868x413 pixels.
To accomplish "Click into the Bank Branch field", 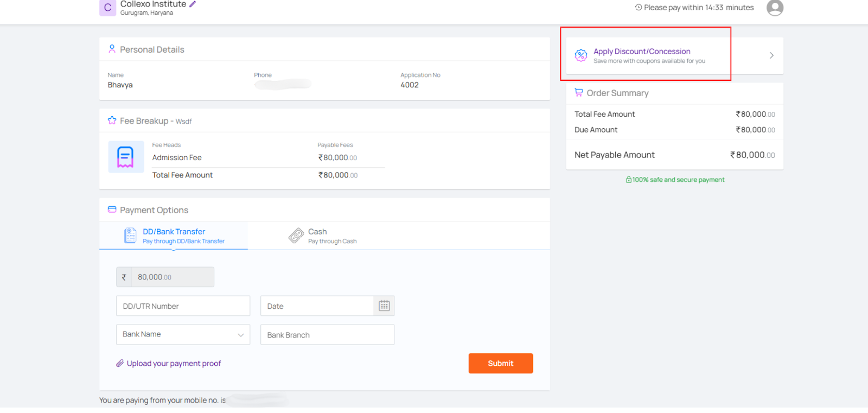I will pos(327,335).
